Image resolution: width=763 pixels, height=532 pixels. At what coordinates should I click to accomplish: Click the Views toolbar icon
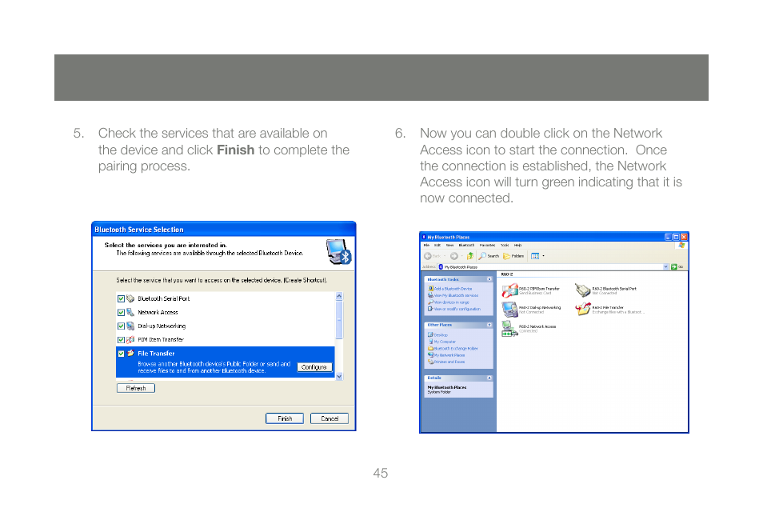[535, 256]
